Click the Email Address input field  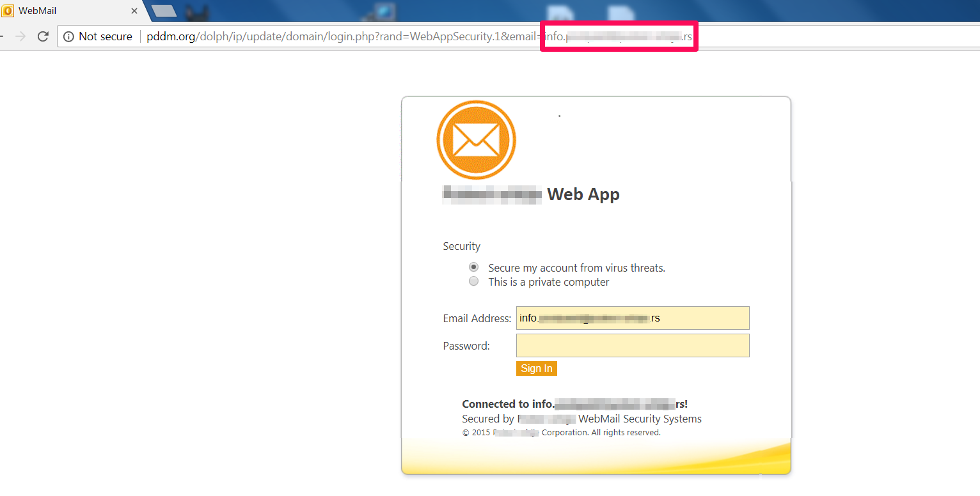pyautogui.click(x=632, y=318)
